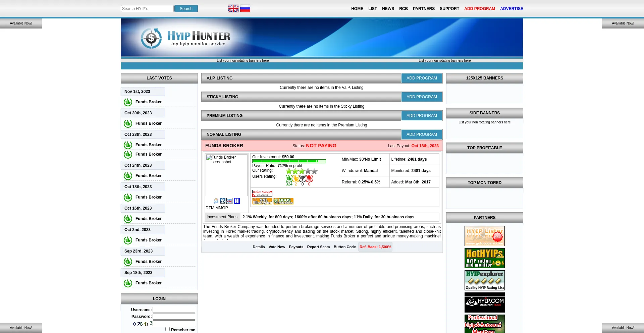Click the Funds Broker screenshot thumbnail
Viewport: 644px width, 333px height.
[x=226, y=175]
